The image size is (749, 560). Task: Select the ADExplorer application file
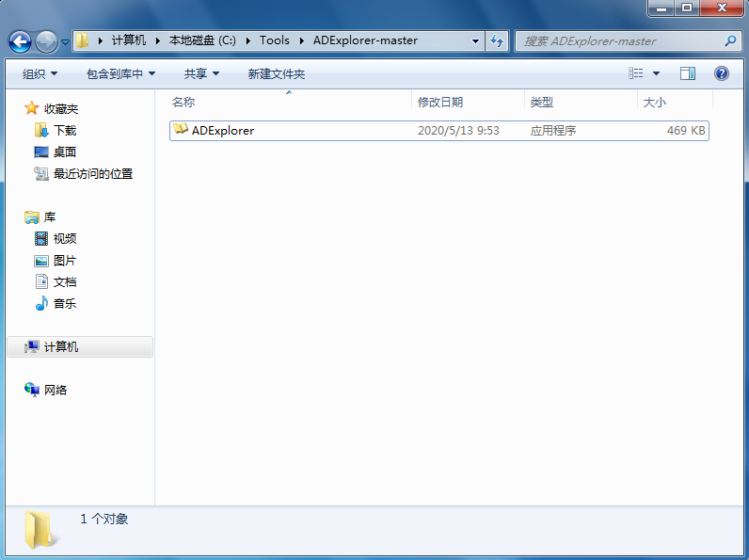click(439, 131)
